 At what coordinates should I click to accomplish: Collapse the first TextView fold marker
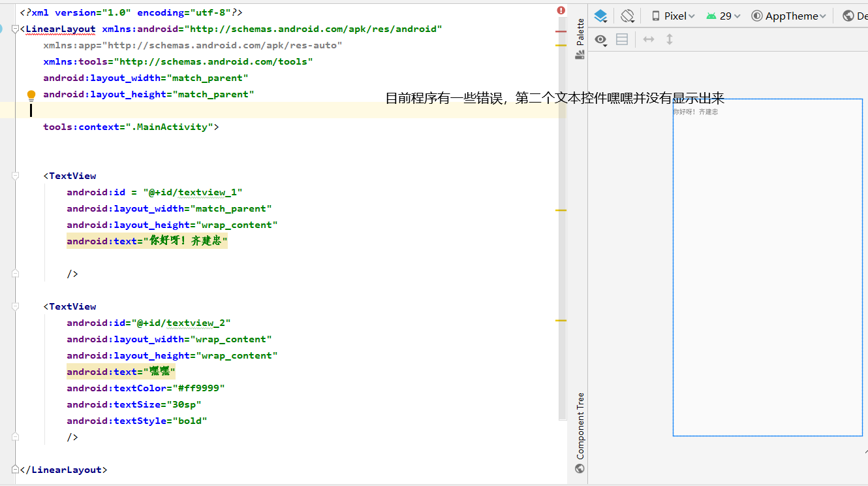15,176
